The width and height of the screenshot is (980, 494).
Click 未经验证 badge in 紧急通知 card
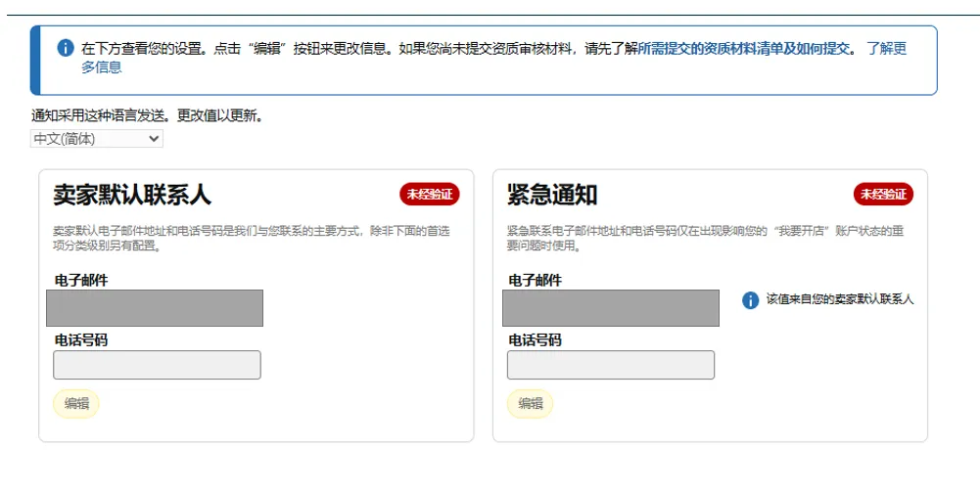point(883,195)
